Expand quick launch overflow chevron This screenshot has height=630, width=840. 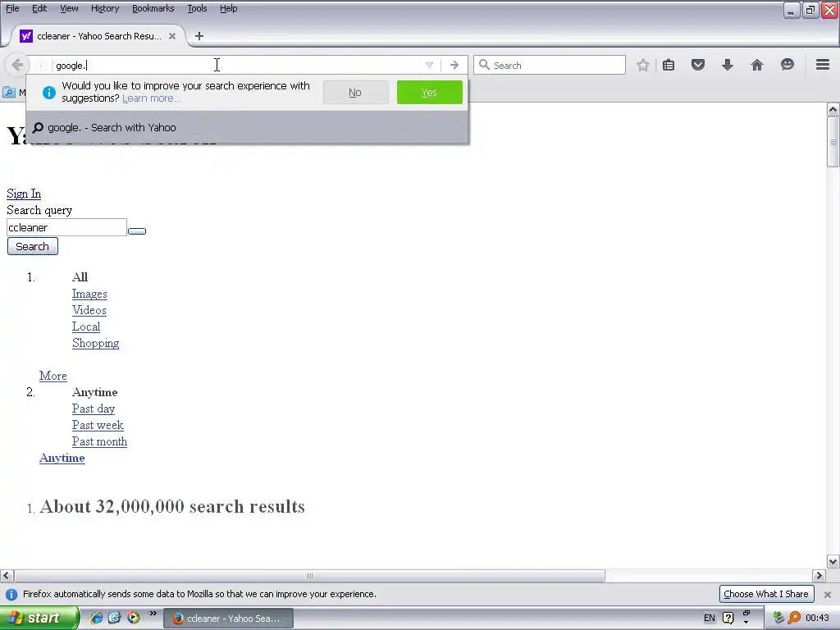[153, 614]
